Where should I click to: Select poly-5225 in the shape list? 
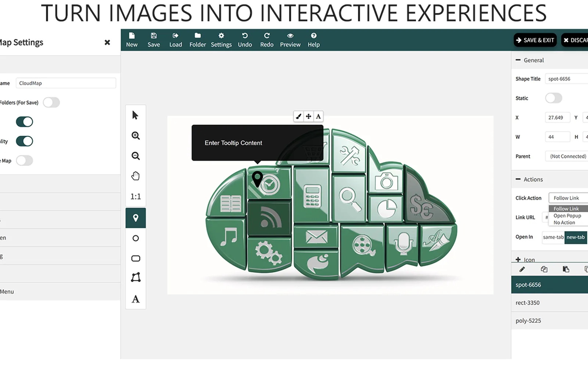tap(549, 321)
